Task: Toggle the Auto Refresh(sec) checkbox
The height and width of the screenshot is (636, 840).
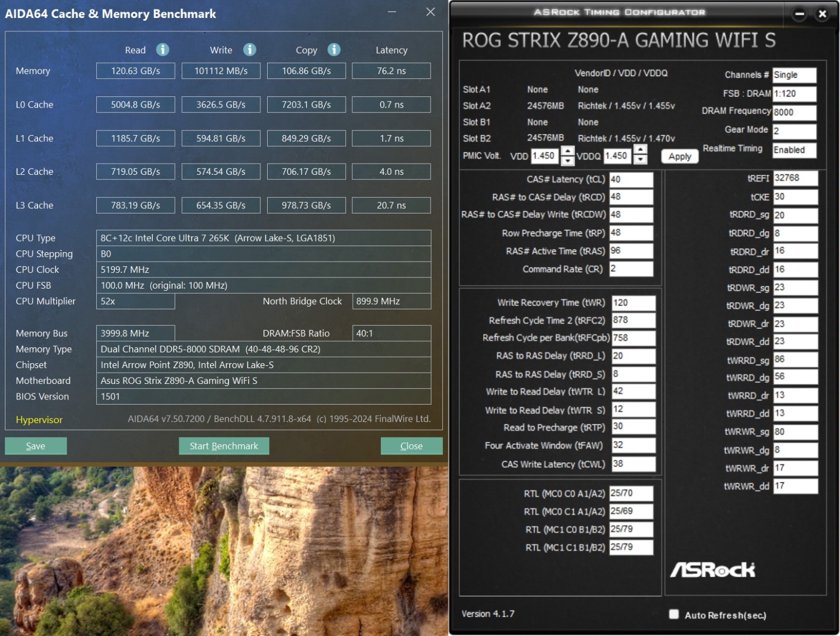Action: pos(674,614)
